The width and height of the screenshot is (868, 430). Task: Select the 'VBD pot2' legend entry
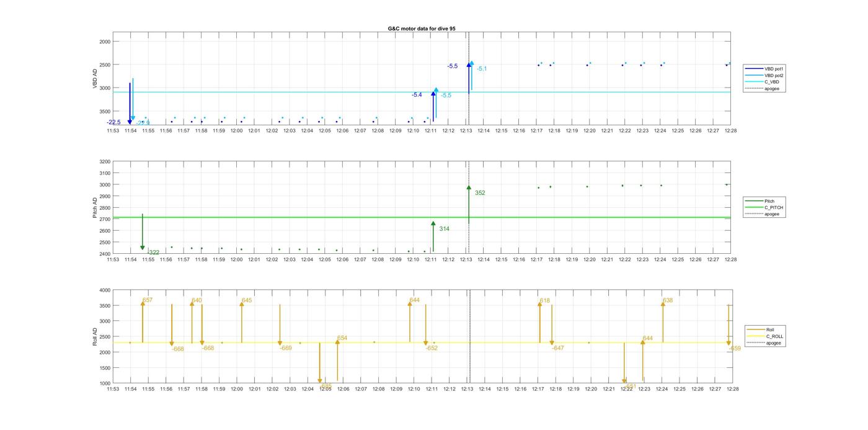click(x=764, y=75)
